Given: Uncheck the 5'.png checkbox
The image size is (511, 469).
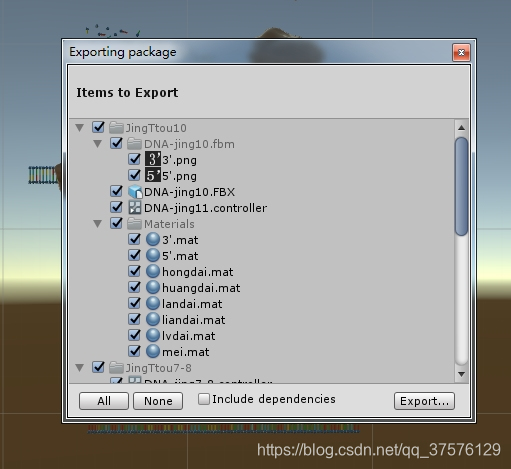Looking at the screenshot, I should 134,175.
